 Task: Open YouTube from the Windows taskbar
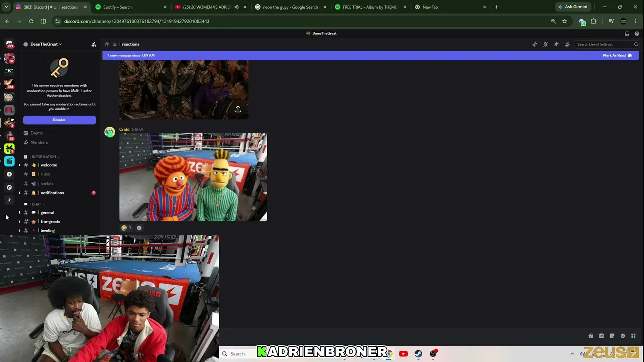[x=403, y=354]
